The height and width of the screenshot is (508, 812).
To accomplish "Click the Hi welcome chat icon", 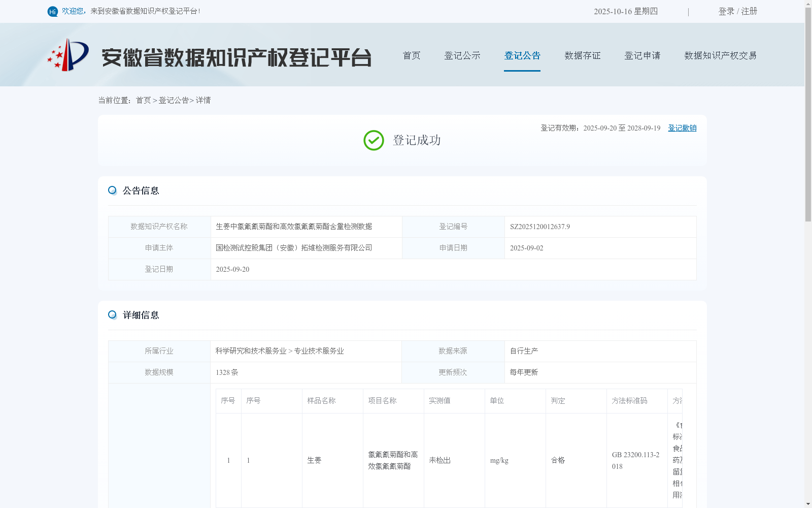I will point(53,11).
